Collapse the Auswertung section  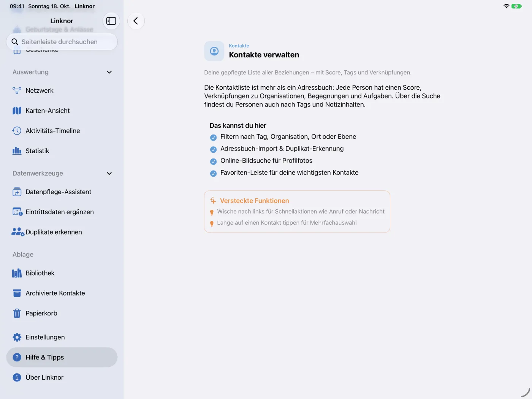coord(109,72)
